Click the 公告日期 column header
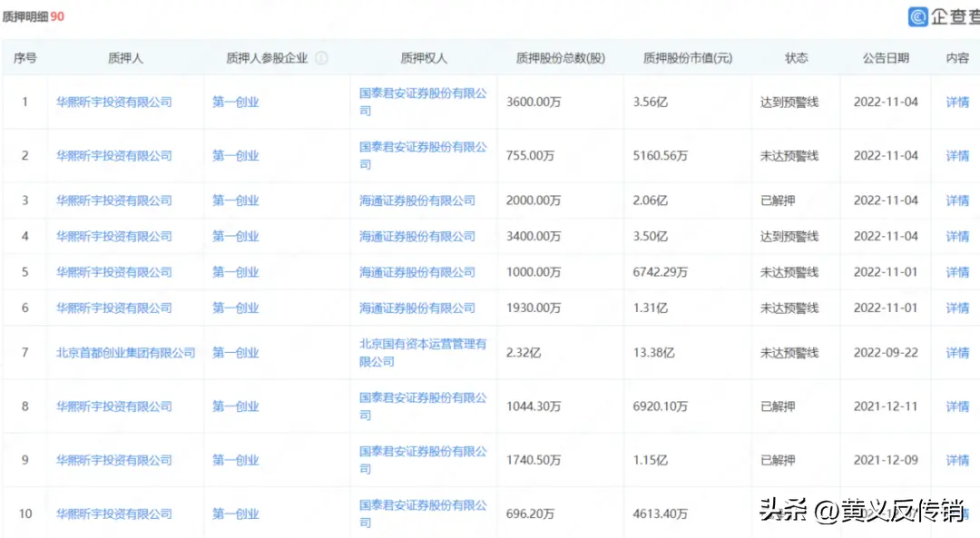The height and width of the screenshot is (538, 980). point(886,58)
